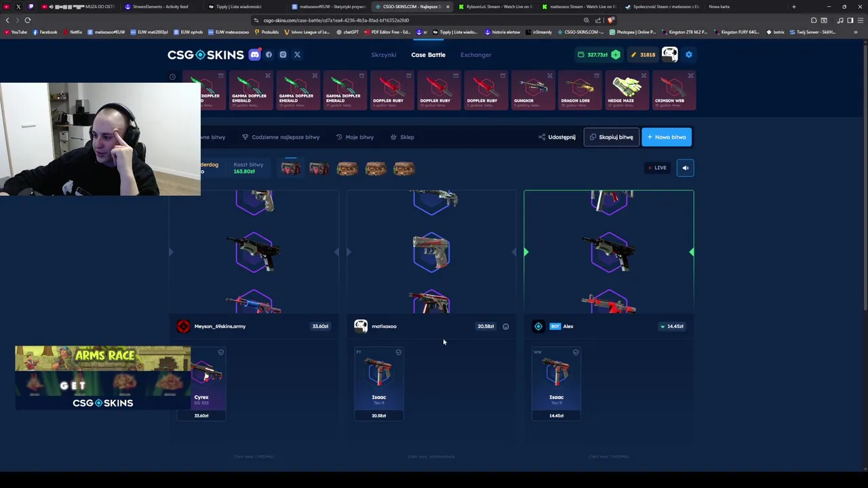Open the Sklep tab
The width and height of the screenshot is (868, 488).
402,137
